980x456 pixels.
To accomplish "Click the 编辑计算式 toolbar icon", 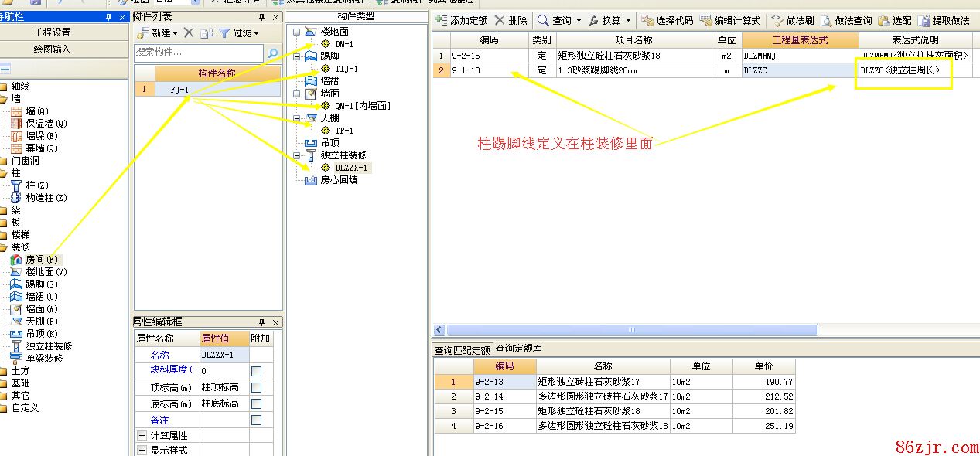I will point(705,21).
